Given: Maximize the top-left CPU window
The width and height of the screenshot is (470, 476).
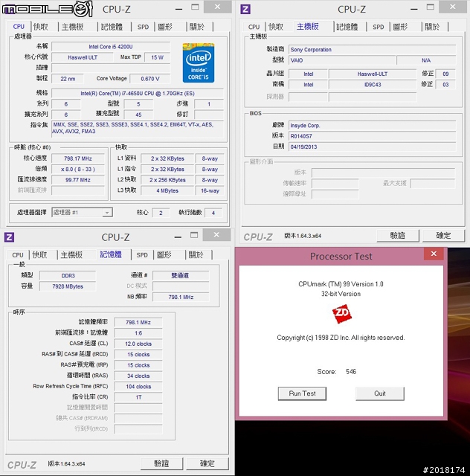Looking at the screenshot, I should (x=195, y=7).
